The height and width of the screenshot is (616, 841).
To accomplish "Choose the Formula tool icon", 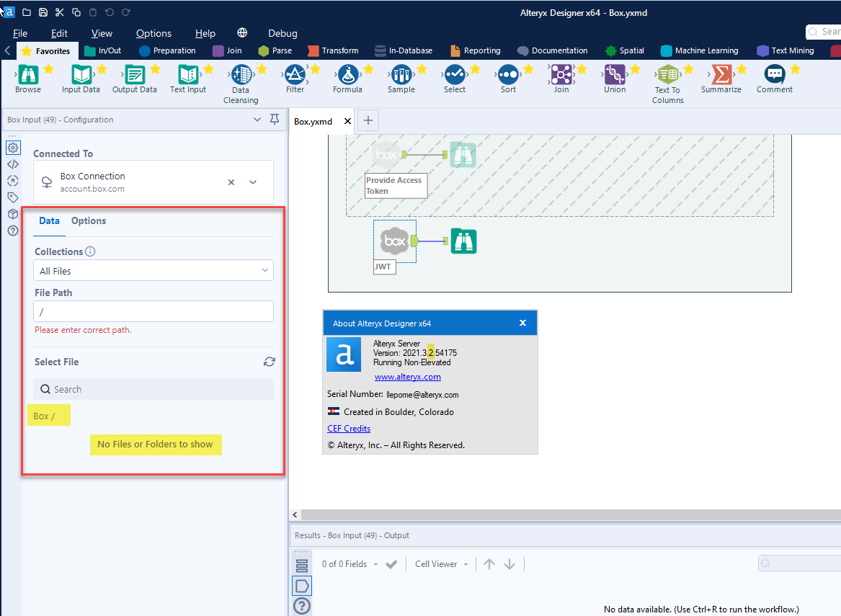I will pyautogui.click(x=347, y=74).
